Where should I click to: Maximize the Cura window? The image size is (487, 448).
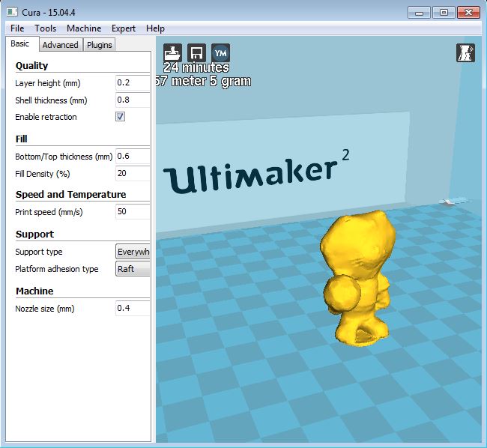pos(444,13)
